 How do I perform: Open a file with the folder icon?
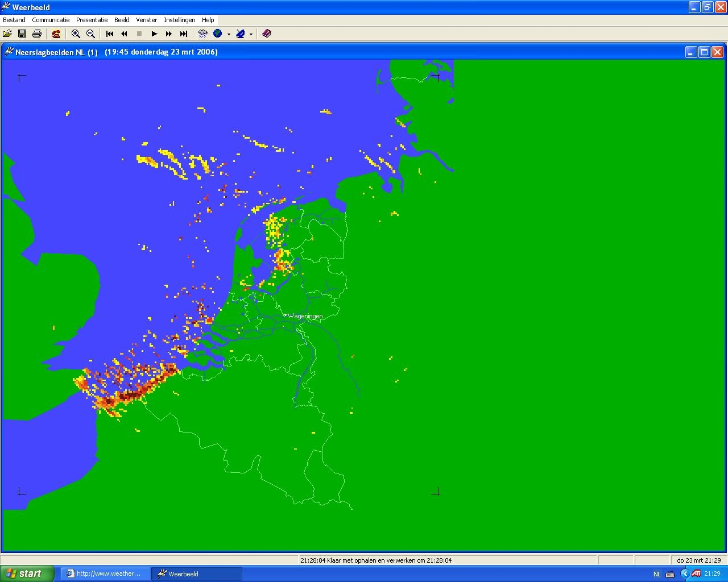[7, 34]
